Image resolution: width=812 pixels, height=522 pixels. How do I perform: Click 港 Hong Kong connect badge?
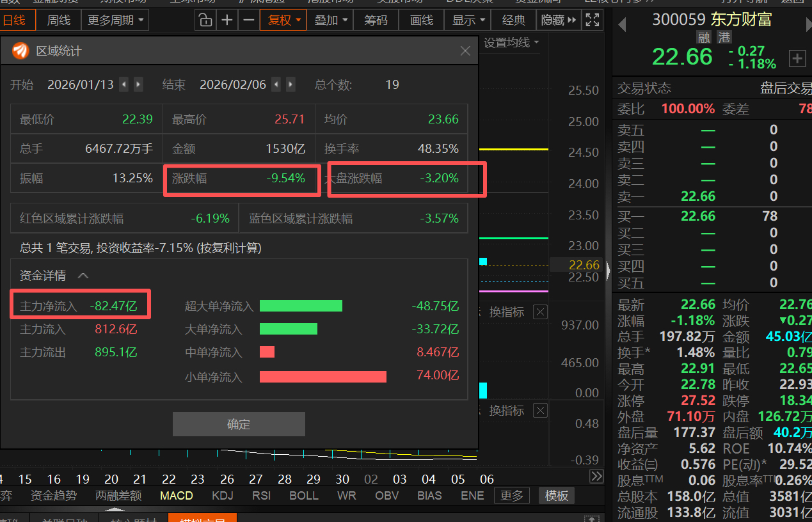[x=724, y=38]
